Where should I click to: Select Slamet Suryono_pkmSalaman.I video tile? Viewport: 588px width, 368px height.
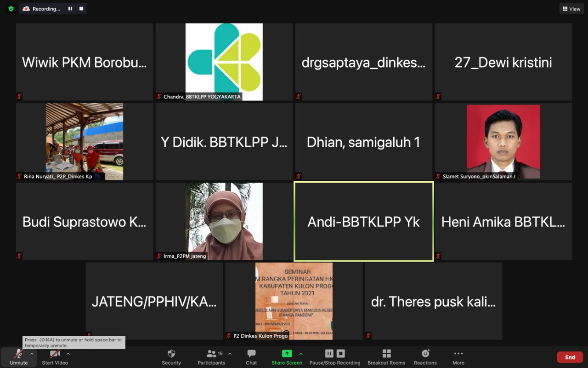503,142
